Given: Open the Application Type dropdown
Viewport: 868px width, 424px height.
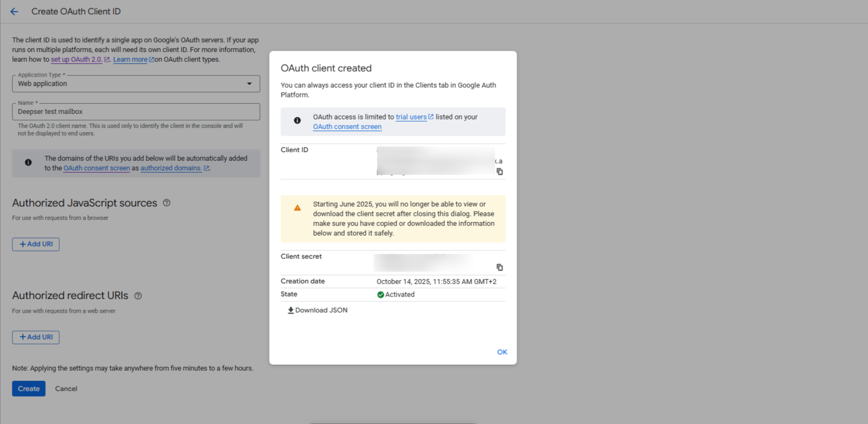Looking at the screenshot, I should [136, 83].
